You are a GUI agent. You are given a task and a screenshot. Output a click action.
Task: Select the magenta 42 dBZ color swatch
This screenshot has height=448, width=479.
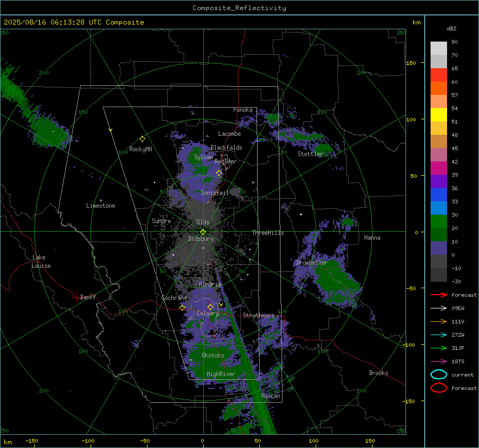pyautogui.click(x=439, y=168)
